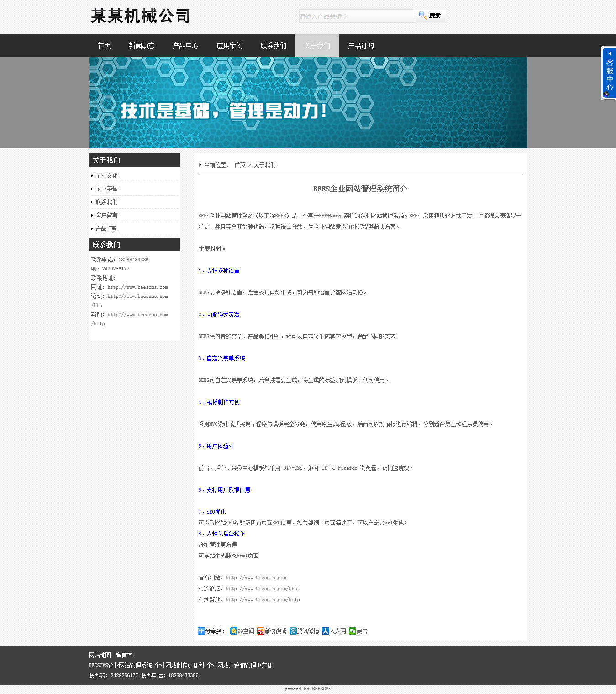616x694 pixels.
Task: Open 首页 in the navigation bar
Action: 105,46
